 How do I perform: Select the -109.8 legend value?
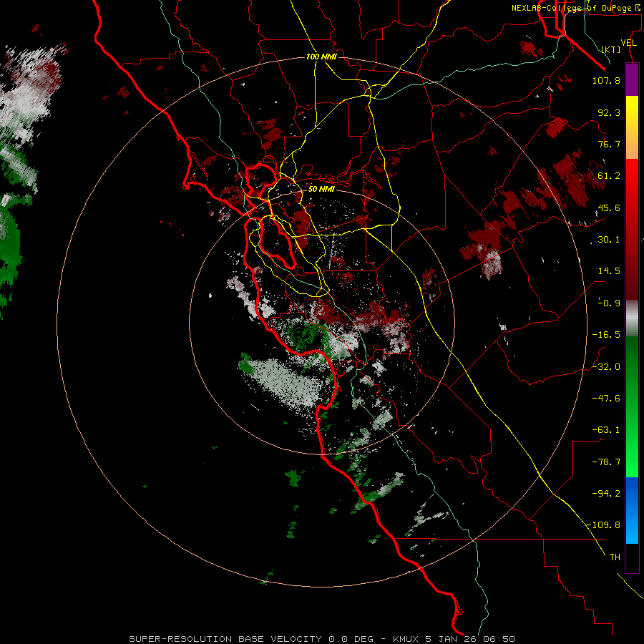[603, 525]
